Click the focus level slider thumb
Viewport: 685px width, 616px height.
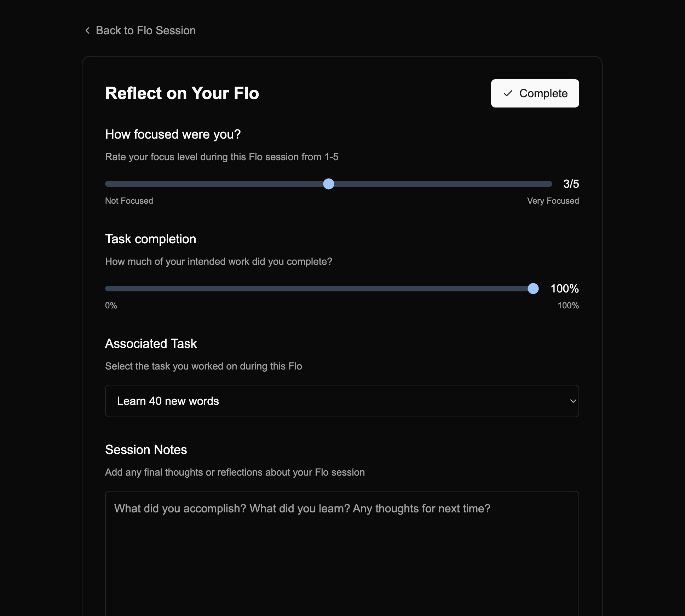329,184
